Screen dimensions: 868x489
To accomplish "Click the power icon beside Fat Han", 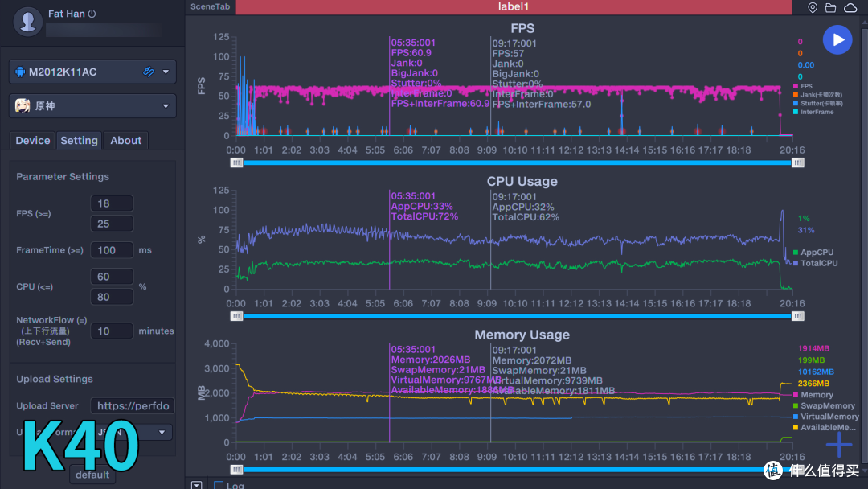I will point(92,14).
